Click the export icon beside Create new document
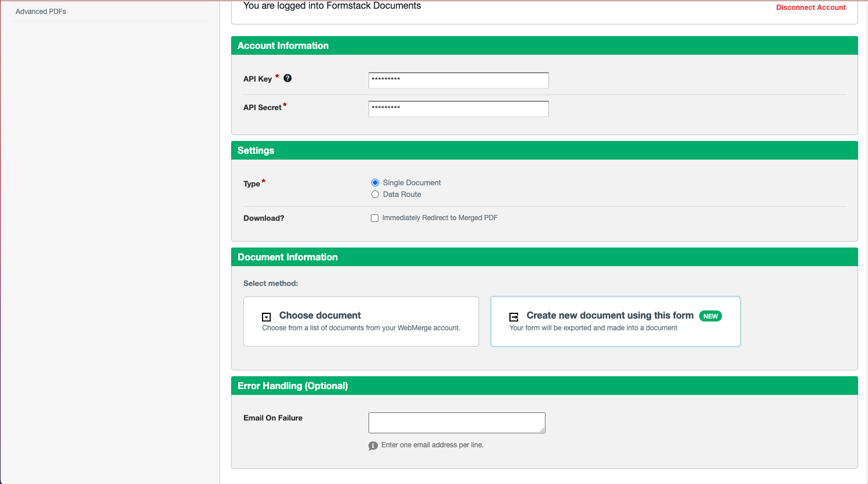This screenshot has width=868, height=484. (514, 317)
